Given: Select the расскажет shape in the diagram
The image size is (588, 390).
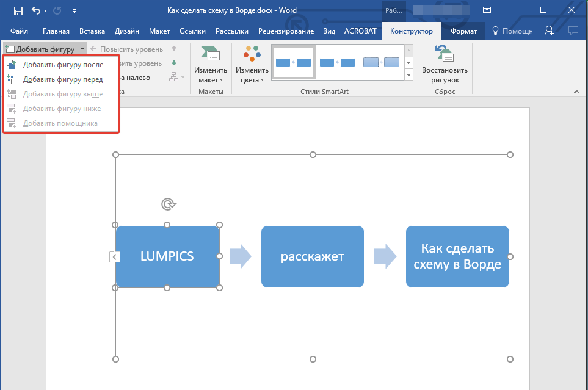Looking at the screenshot, I should pyautogui.click(x=313, y=256).
